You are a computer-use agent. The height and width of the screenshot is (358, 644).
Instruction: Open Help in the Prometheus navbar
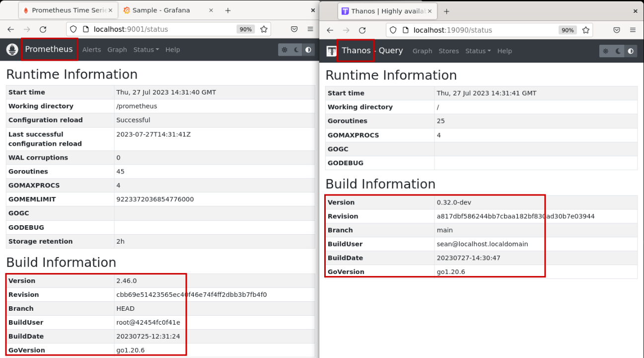coord(173,50)
